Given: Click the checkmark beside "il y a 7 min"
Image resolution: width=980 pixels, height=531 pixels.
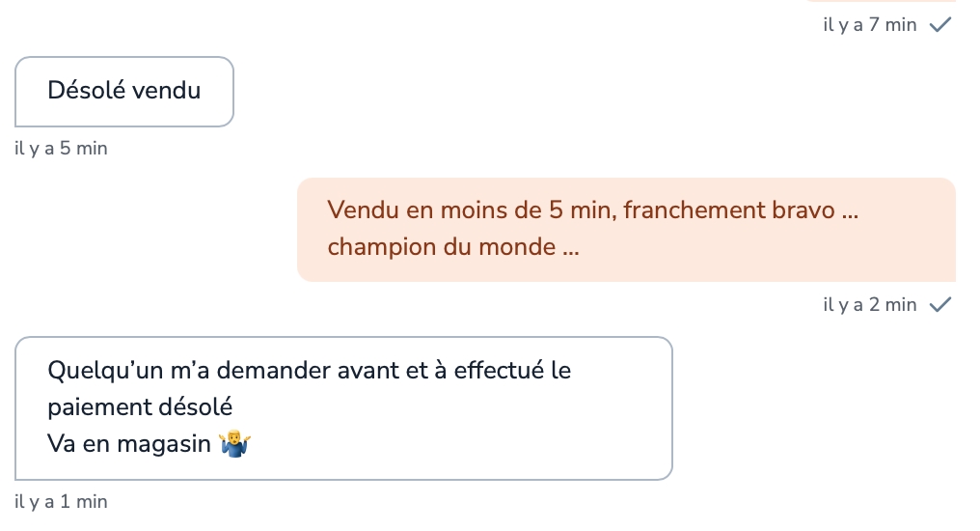Looking at the screenshot, I should tap(939, 26).
